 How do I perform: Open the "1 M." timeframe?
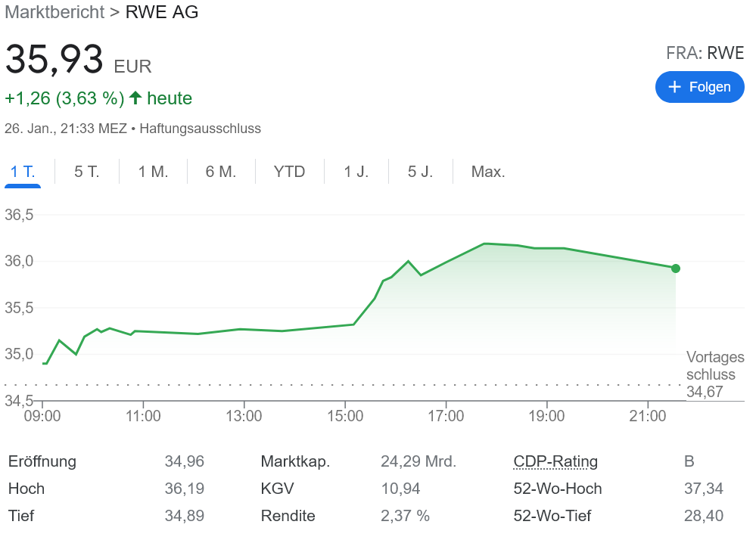pos(152,172)
